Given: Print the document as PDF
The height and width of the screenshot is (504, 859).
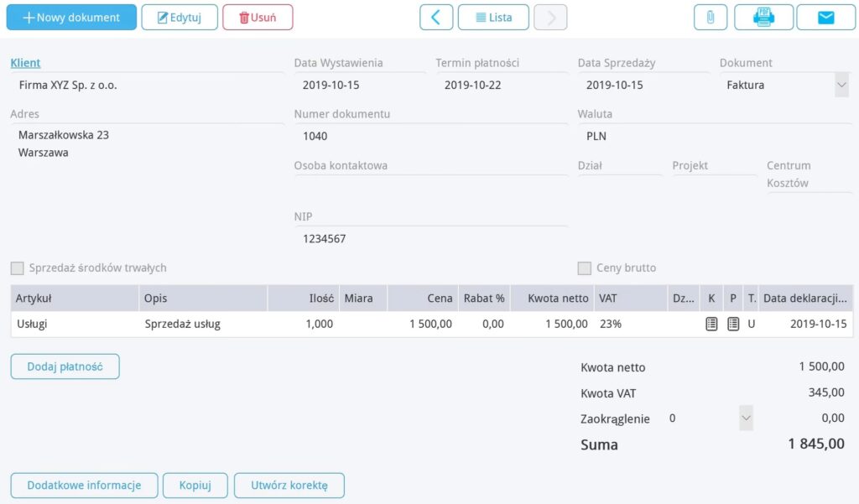Looking at the screenshot, I should click(x=763, y=17).
